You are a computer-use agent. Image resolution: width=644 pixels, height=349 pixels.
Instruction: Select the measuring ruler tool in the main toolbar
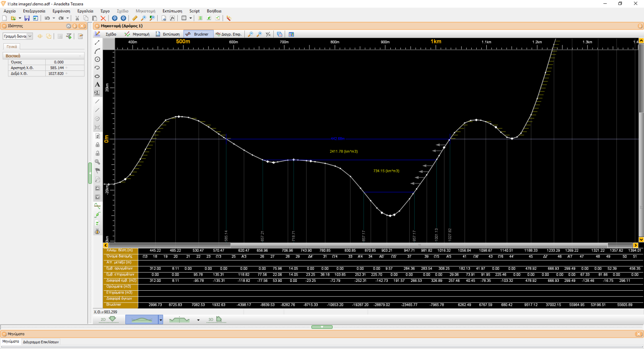135,18
